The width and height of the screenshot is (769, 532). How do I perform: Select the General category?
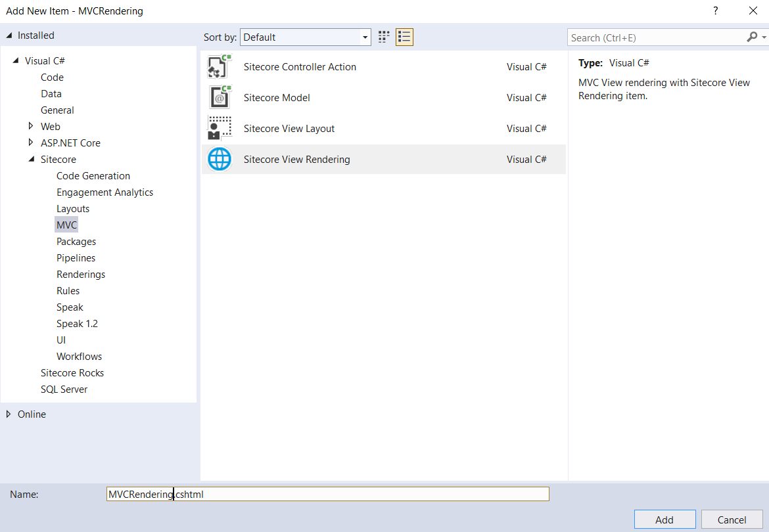pos(57,110)
